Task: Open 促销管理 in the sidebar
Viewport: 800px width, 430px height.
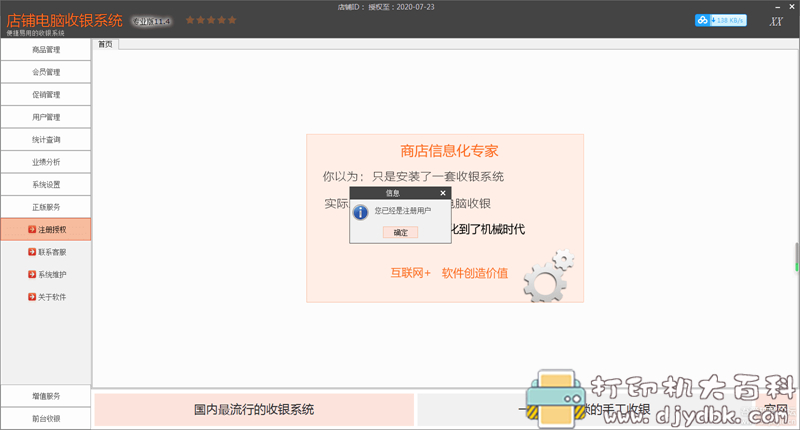Action: click(46, 94)
